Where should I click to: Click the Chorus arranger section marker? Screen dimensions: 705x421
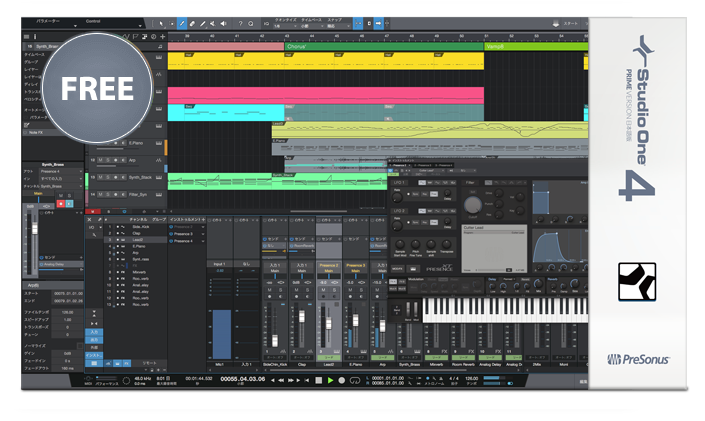[384, 46]
